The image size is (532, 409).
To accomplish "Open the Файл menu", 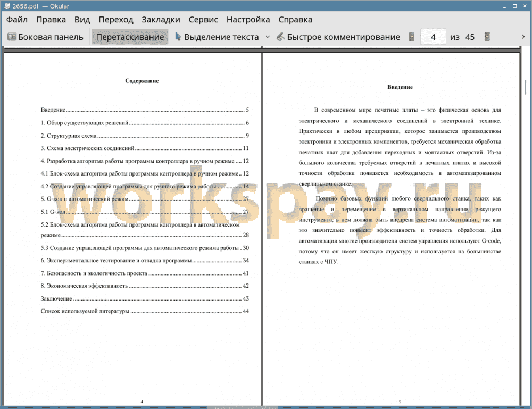I will [x=17, y=20].
